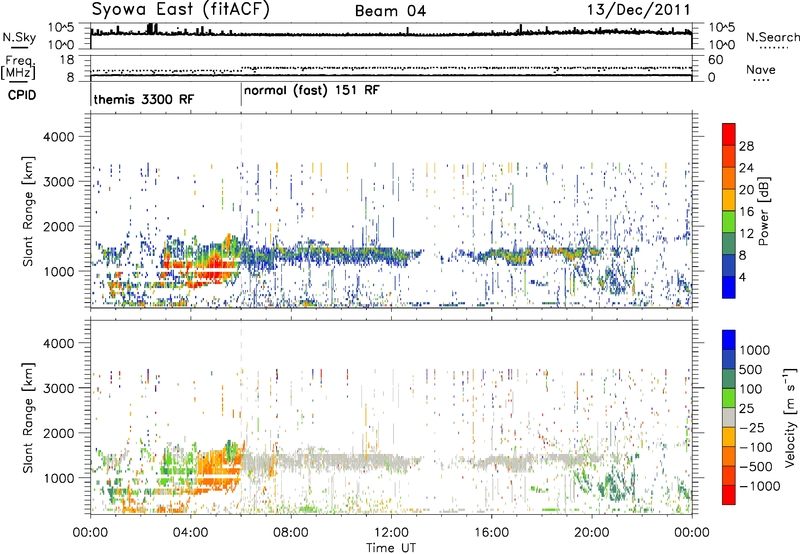Click the '3000' tick on the power panel

(x=58, y=182)
